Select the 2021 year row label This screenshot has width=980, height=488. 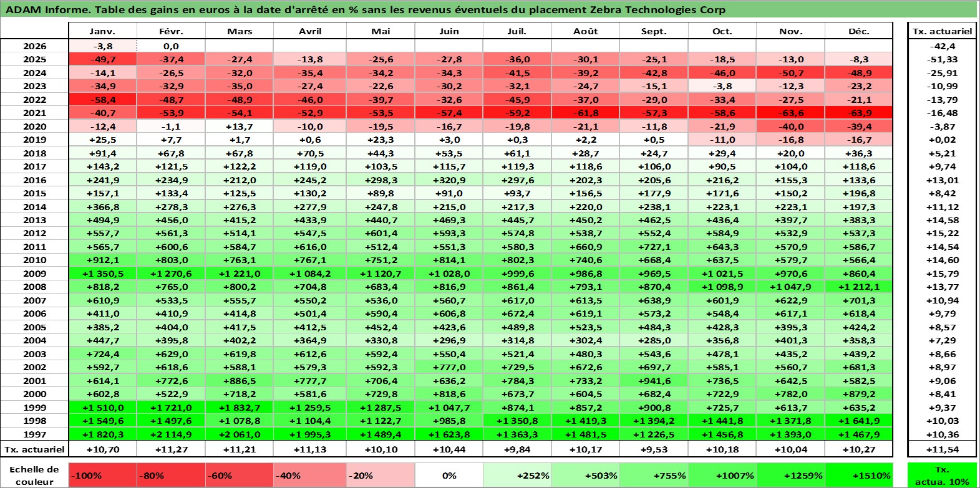click(x=34, y=113)
